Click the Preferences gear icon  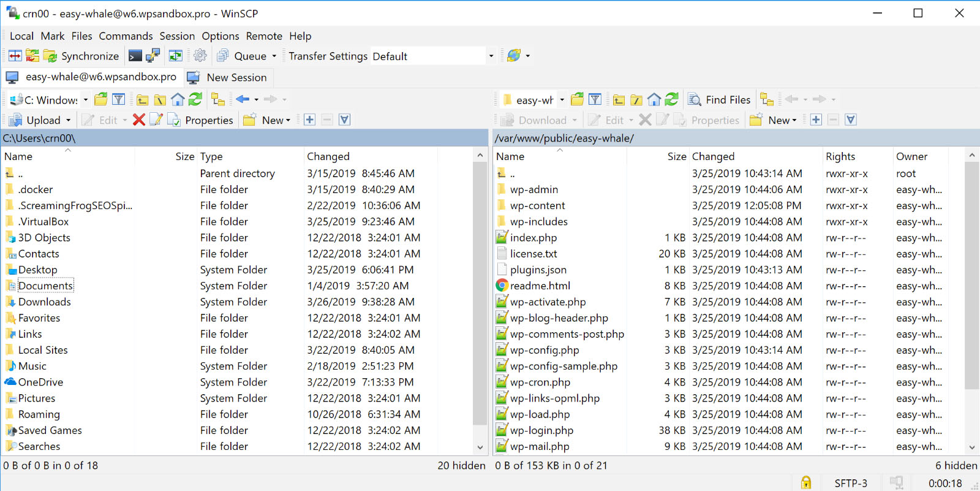pos(200,56)
